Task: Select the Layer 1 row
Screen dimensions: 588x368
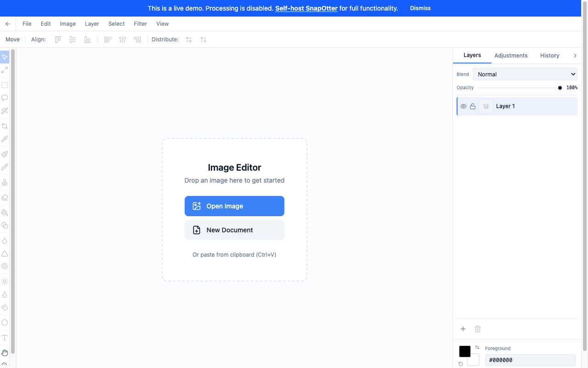Action: point(517,106)
